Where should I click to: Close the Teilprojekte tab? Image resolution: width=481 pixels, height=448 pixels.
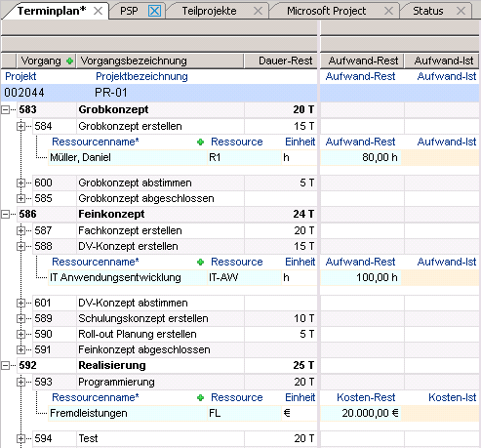258,11
